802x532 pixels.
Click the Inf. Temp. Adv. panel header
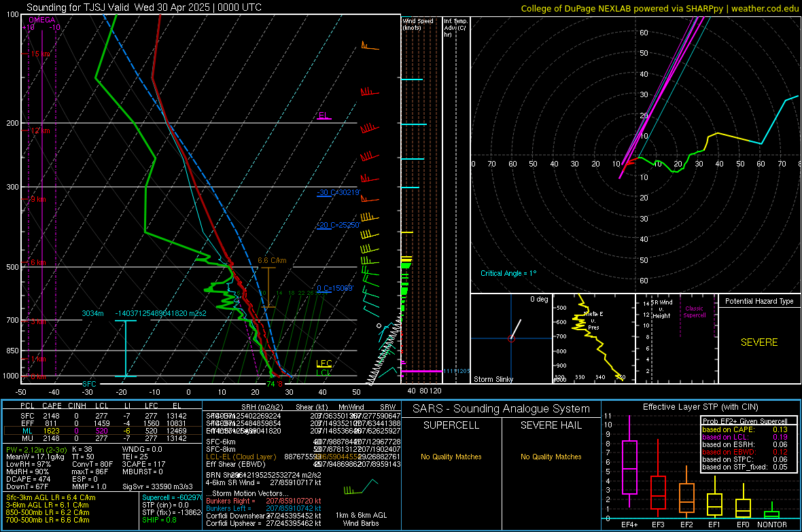click(455, 28)
